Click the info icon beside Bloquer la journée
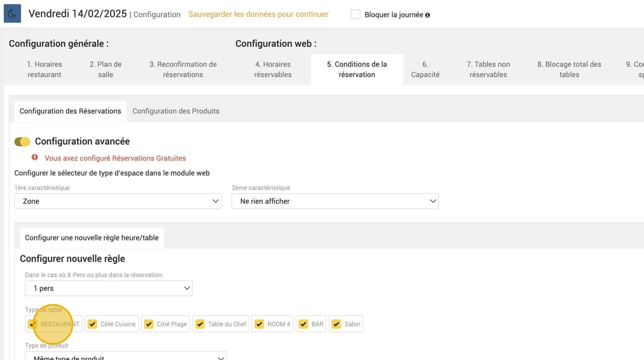The width and height of the screenshot is (644, 360). point(427,15)
